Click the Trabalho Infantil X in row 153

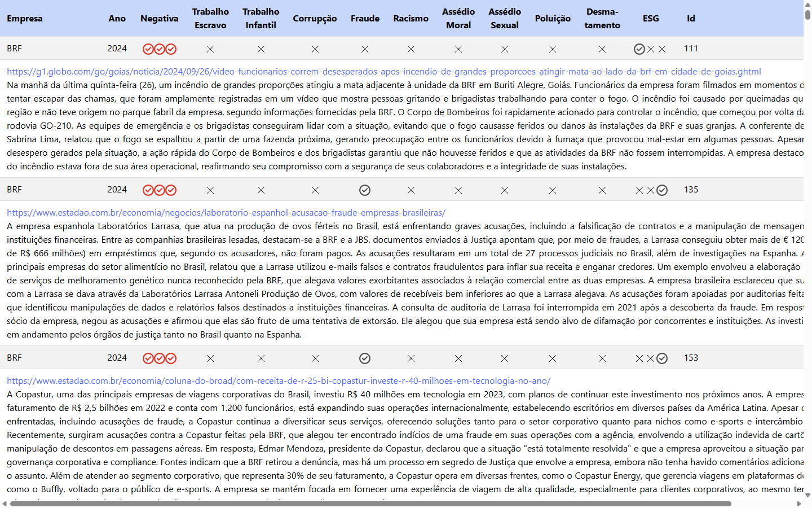point(261,358)
